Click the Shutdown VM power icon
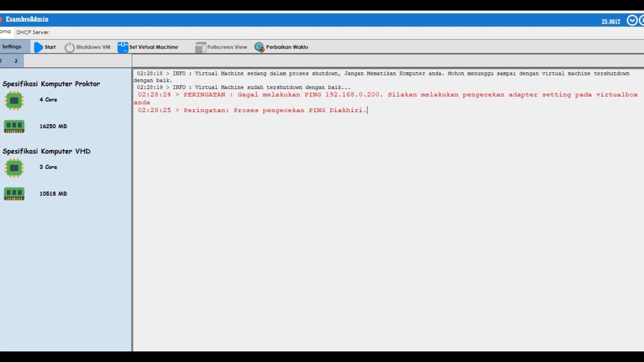This screenshot has height=362, width=644. coord(69,47)
